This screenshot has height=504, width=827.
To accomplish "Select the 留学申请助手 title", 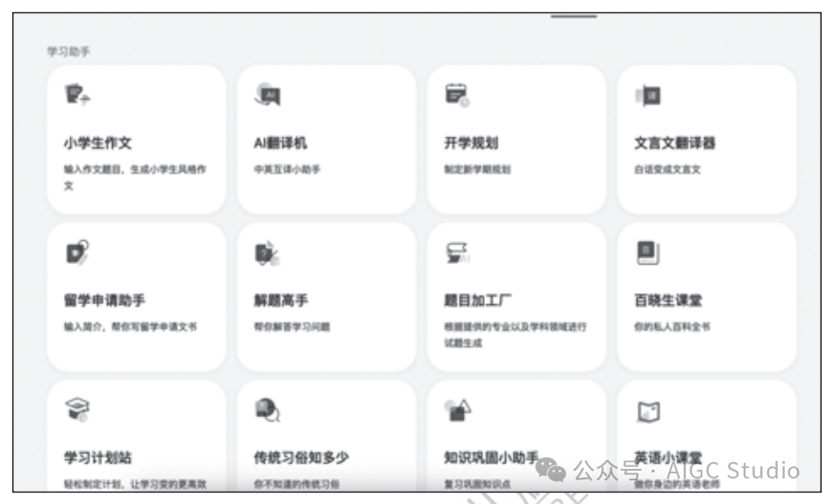I will [104, 301].
